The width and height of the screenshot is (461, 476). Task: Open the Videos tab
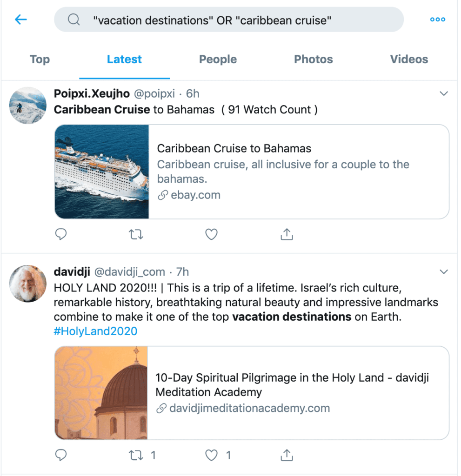click(x=409, y=59)
